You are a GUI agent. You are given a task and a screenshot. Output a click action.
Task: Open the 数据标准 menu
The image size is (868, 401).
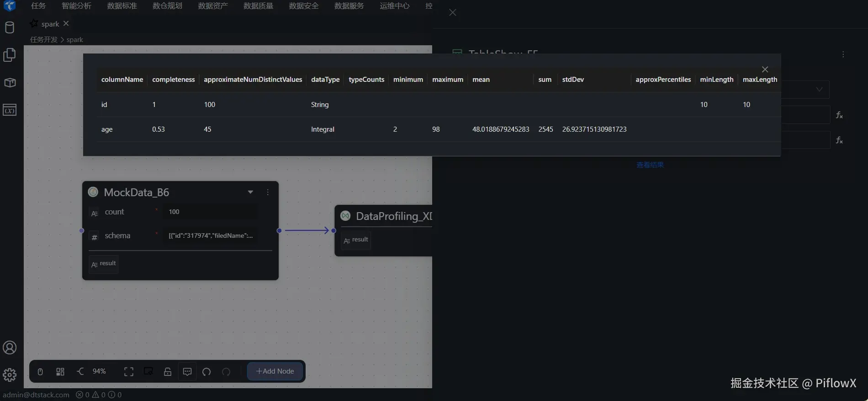(122, 6)
